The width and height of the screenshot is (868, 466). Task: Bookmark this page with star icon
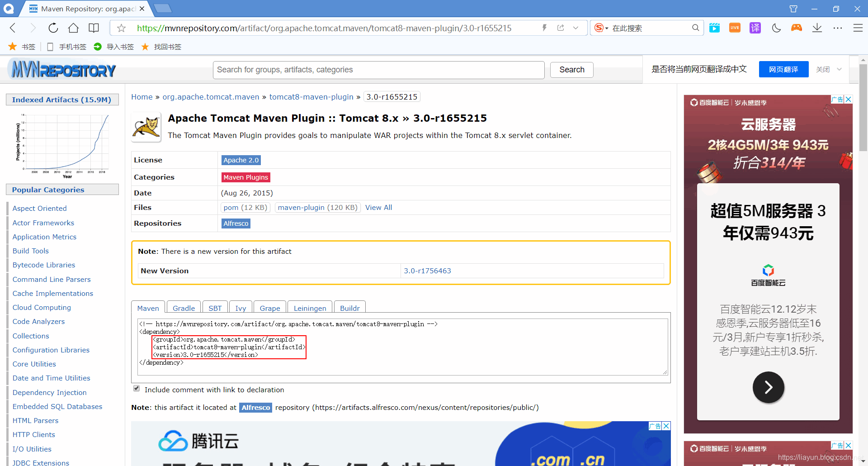pos(121,28)
